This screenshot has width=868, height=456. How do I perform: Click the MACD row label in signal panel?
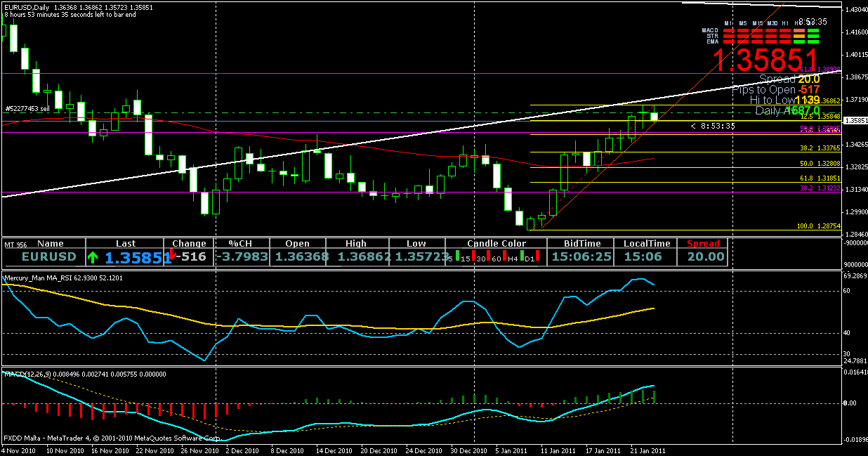tap(710, 30)
